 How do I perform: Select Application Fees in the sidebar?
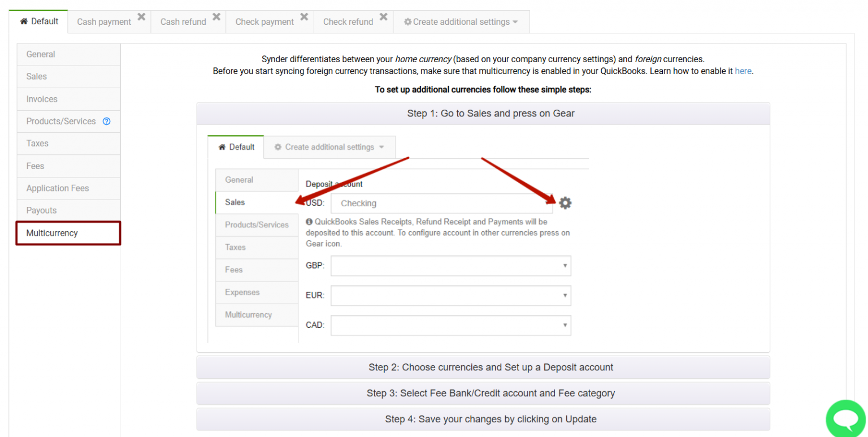point(58,188)
